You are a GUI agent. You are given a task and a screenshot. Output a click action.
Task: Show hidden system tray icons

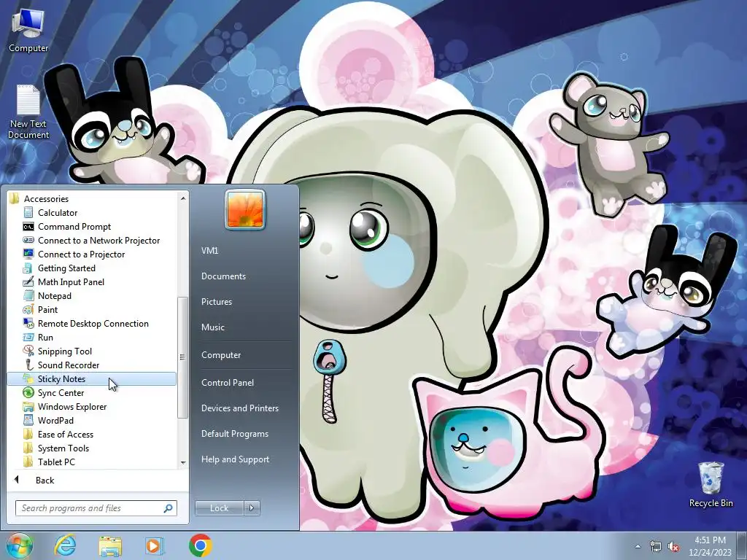point(638,546)
